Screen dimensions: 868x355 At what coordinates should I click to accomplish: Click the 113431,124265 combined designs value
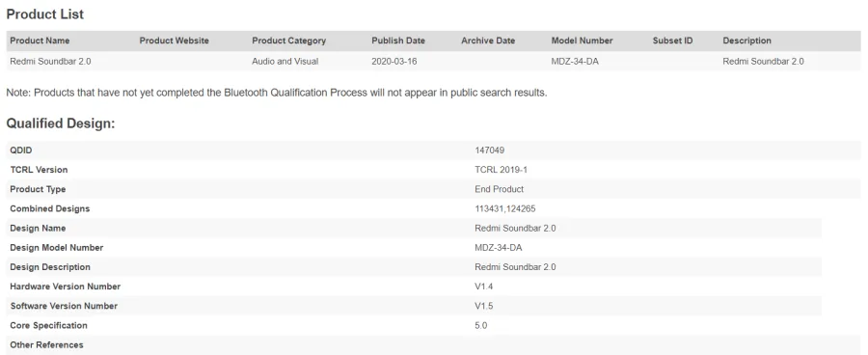(504, 208)
